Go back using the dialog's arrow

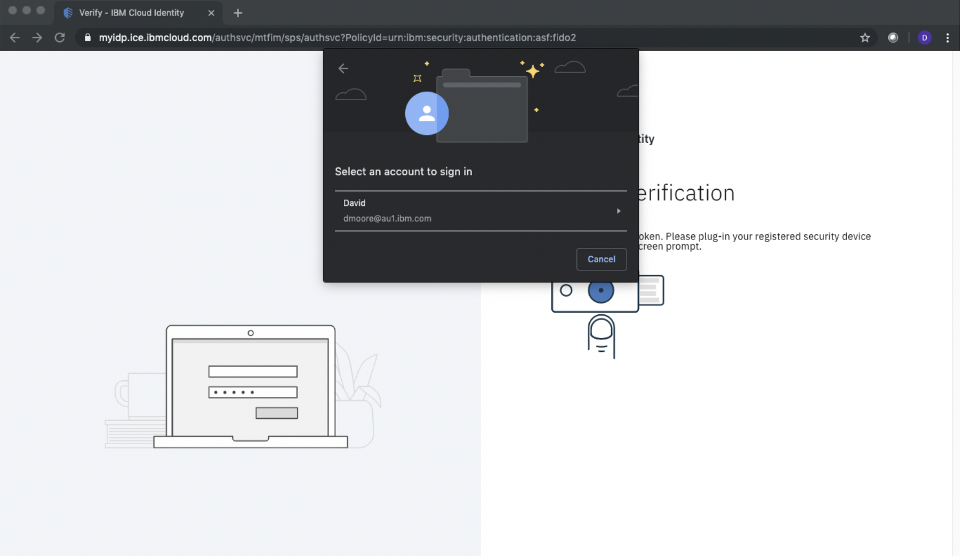[x=343, y=68]
